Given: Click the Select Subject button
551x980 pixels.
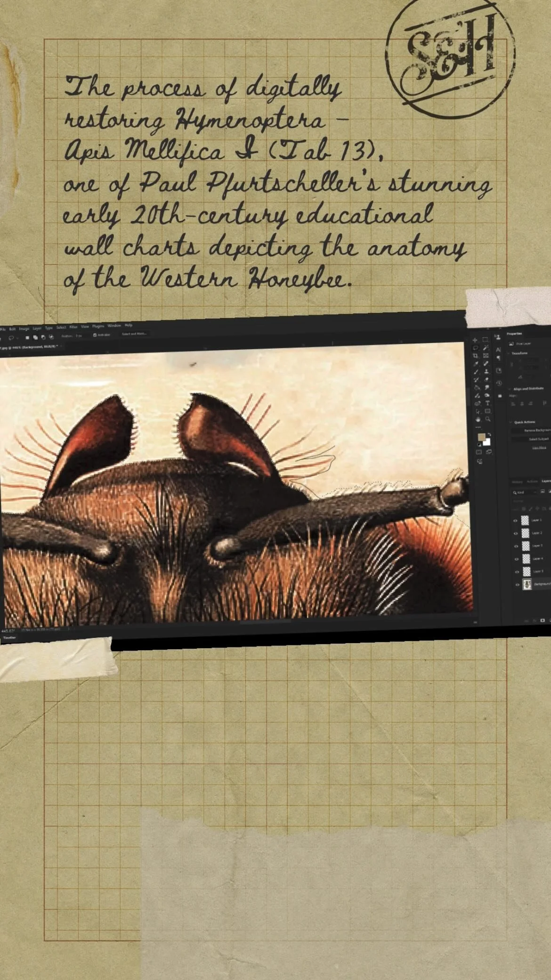Looking at the screenshot, I should [532, 439].
